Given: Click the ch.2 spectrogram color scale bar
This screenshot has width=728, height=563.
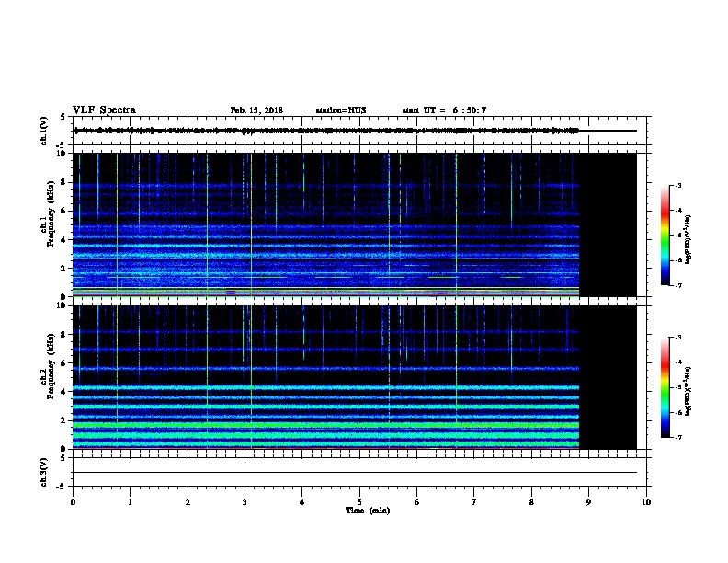Looking at the screenshot, I should pos(665,387).
